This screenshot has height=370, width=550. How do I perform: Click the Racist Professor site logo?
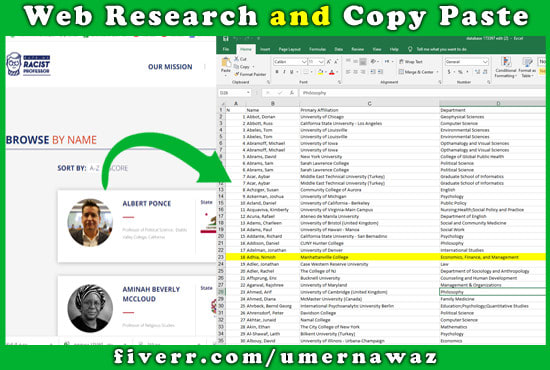pyautogui.click(x=28, y=64)
